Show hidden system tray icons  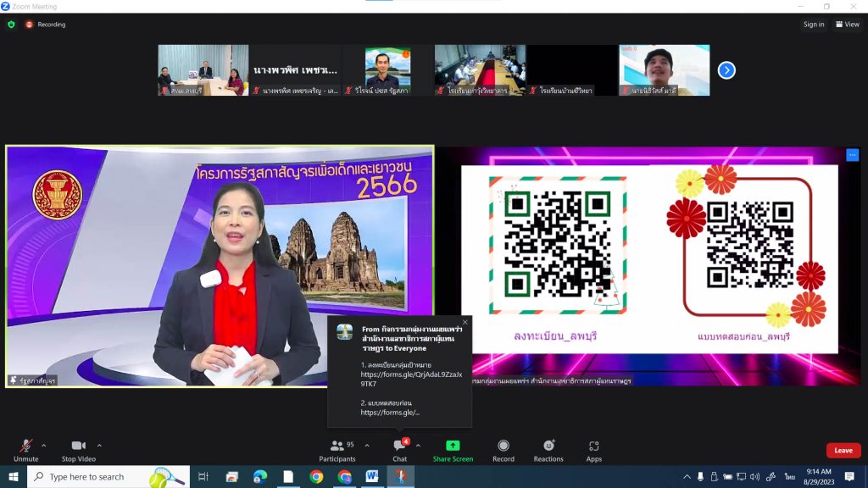[x=687, y=477]
